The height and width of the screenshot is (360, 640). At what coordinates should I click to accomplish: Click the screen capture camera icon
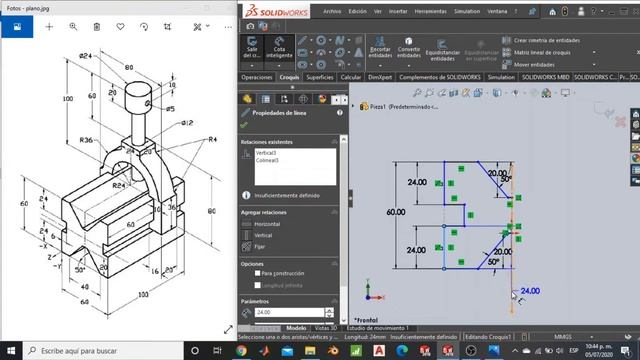[250, 27]
